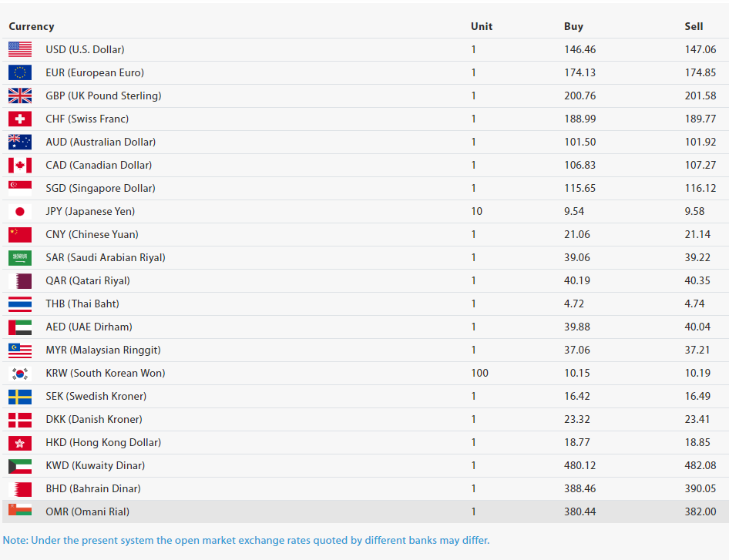Select the UK Union Jack flag icon
Image resolution: width=729 pixels, height=560 pixels.
click(x=20, y=96)
